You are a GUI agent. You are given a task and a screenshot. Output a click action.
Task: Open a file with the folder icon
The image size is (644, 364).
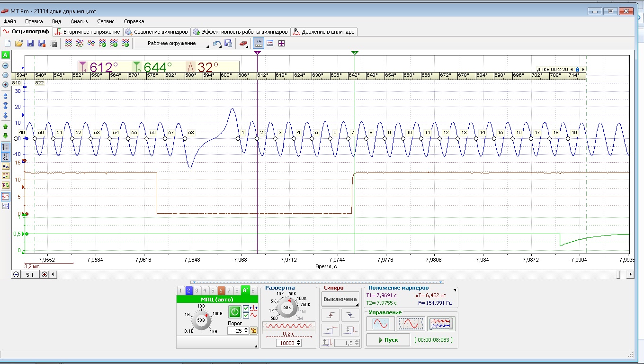(19, 44)
